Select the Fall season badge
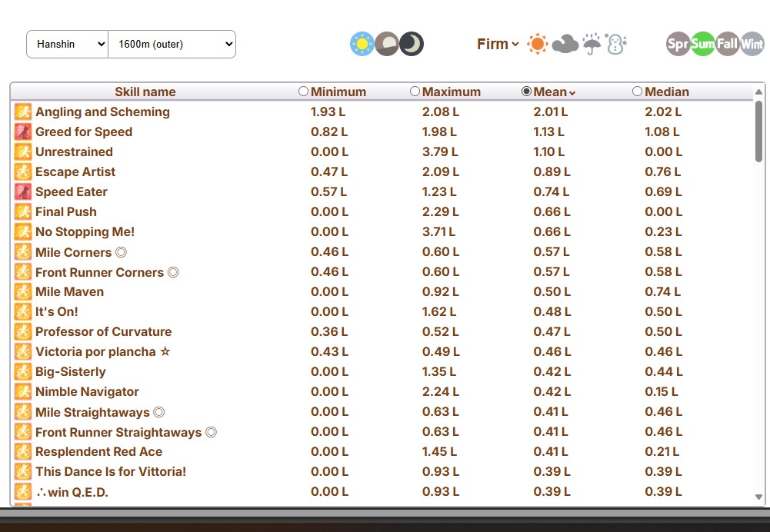This screenshot has width=770, height=532. point(727,44)
